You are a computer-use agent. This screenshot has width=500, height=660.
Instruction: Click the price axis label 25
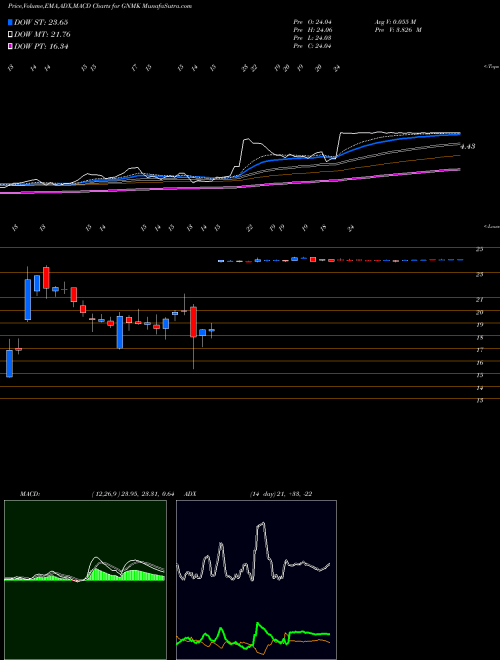point(479,249)
